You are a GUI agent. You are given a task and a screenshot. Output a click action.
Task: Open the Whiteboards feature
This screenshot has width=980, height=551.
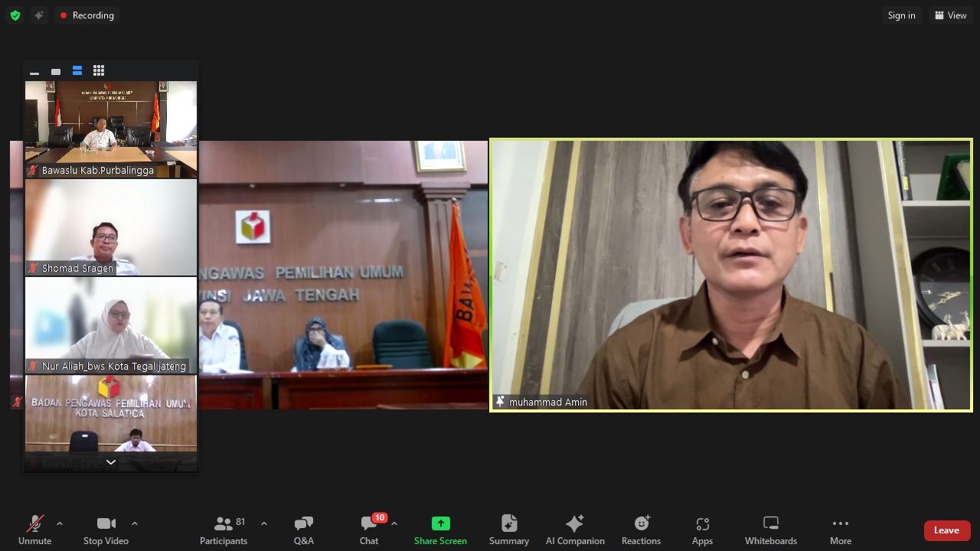[770, 530]
